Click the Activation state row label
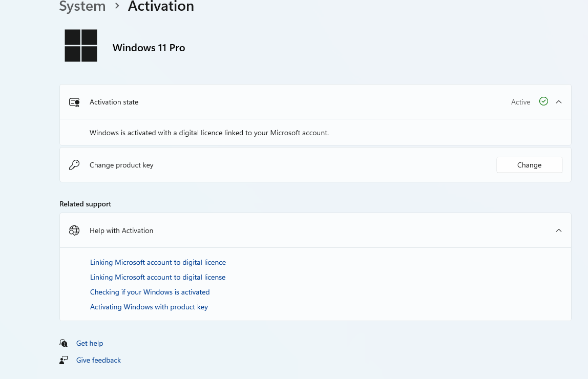This screenshot has width=588, height=379. (x=114, y=102)
